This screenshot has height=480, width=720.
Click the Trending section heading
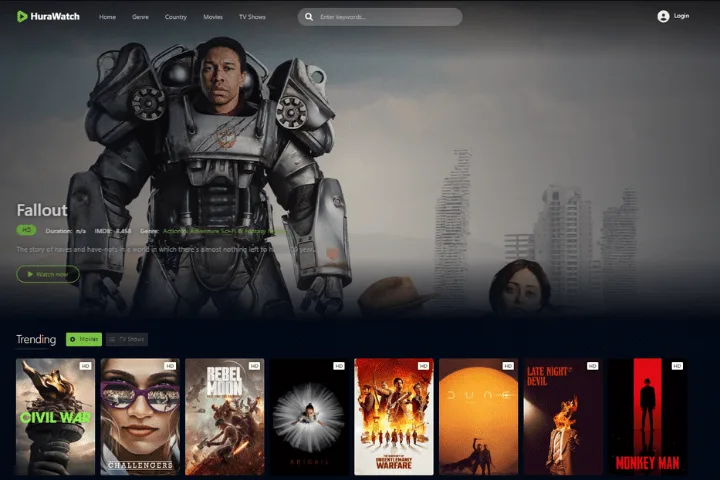point(36,339)
